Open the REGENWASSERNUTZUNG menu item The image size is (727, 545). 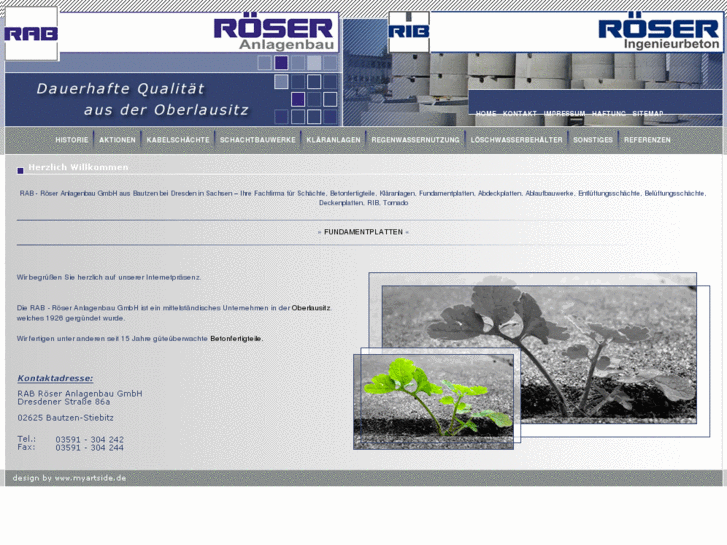tap(415, 140)
